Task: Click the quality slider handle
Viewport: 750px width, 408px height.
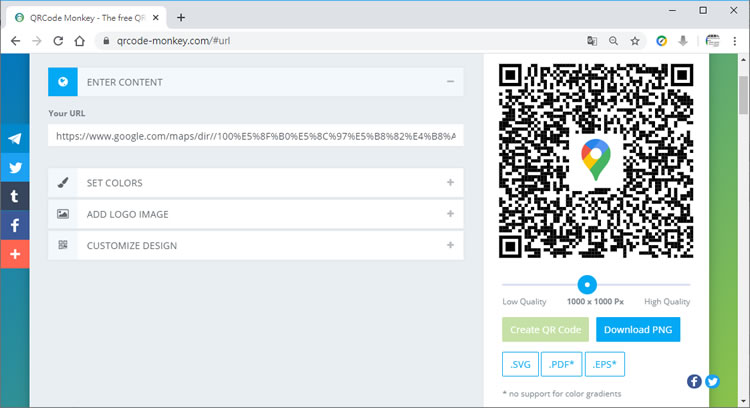Action: point(587,285)
